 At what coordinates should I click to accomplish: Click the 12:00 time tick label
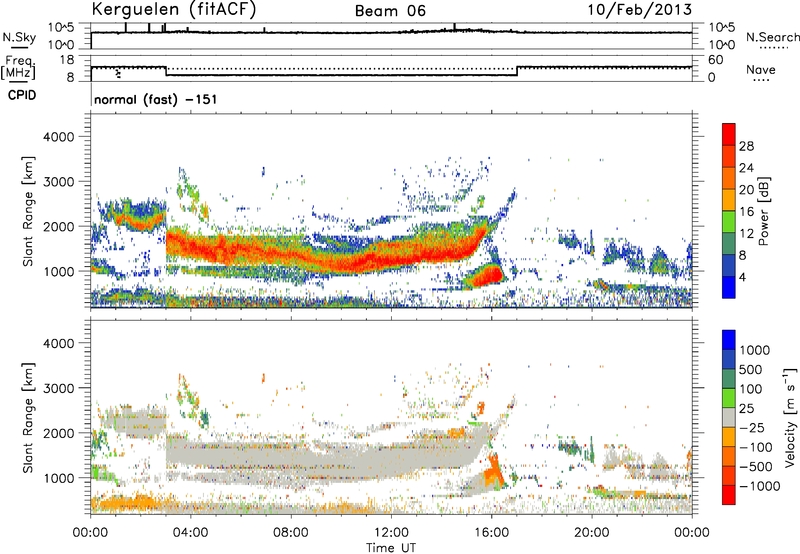(x=391, y=533)
